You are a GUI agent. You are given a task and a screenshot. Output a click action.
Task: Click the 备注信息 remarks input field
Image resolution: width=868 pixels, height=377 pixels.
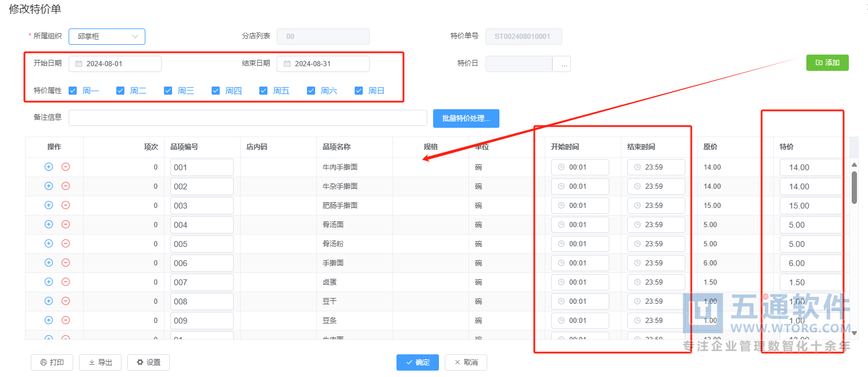tap(248, 118)
